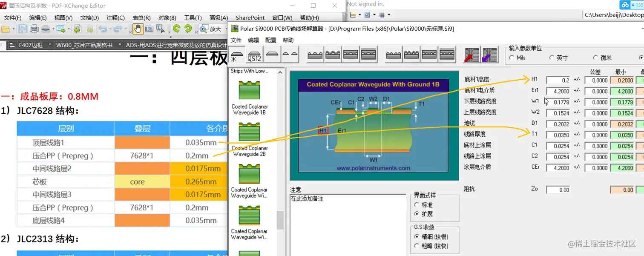Open the Redo history dropdown arrow
Screen dimensions: 644x256
click(x=126, y=29)
